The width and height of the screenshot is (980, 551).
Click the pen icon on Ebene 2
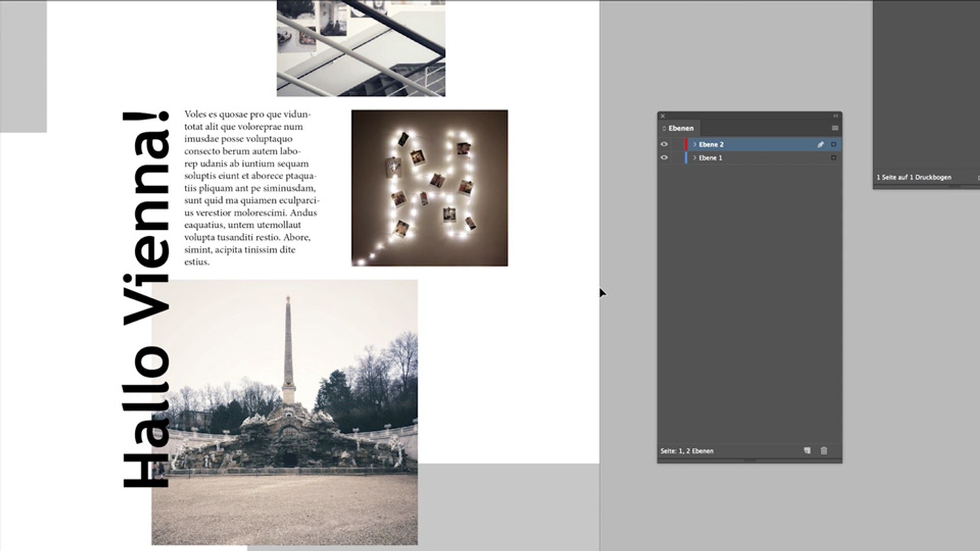click(x=820, y=144)
